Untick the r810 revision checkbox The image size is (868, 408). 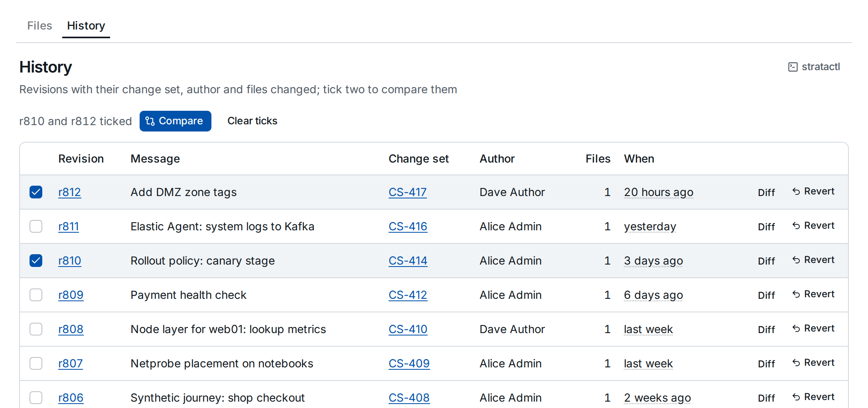(x=36, y=261)
